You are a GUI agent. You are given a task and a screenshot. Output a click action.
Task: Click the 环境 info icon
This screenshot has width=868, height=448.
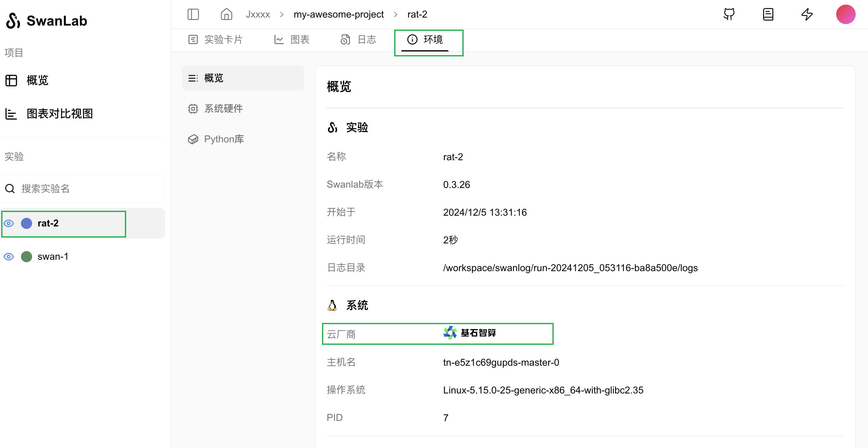tap(412, 39)
